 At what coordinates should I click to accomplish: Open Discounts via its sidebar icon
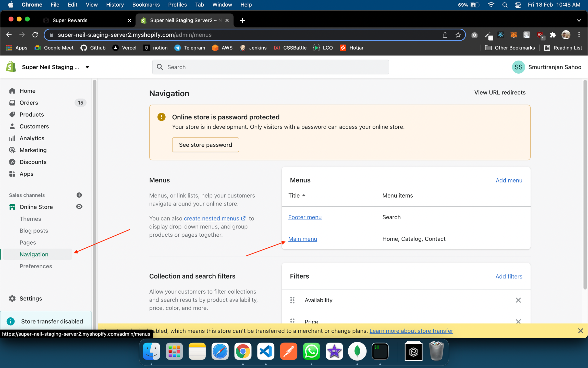12,162
